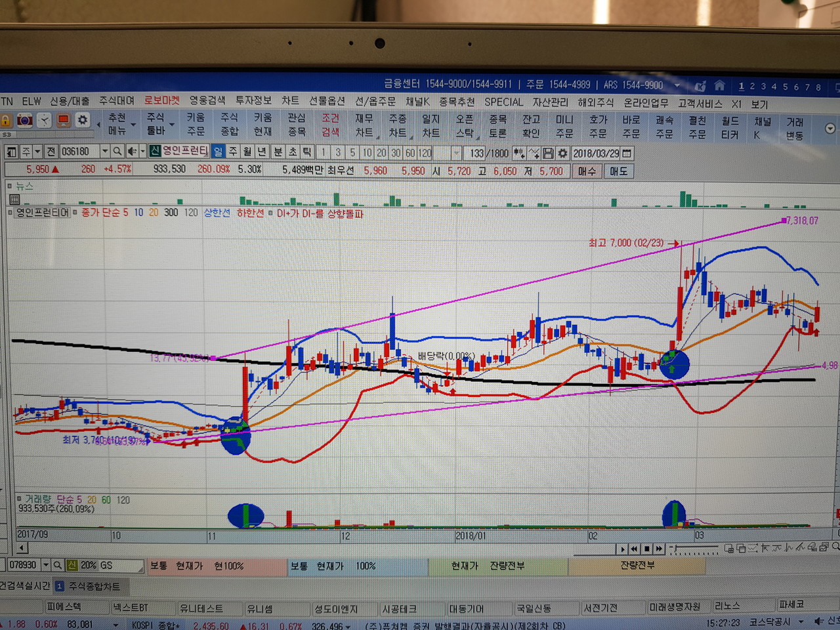
Task: Click the 2018/03/29 date field
Action: click(x=596, y=153)
